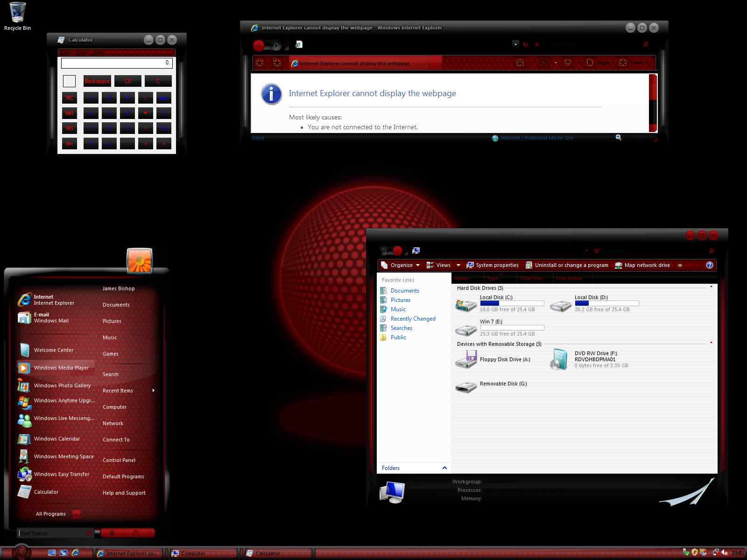
Task: Click Map network drive in Explorer toolbar
Action: coord(642,265)
